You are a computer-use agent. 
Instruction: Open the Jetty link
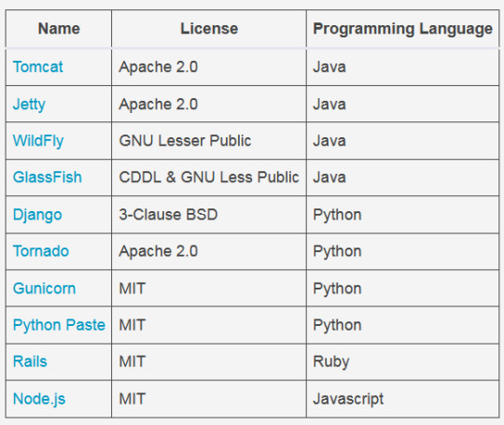29,105
